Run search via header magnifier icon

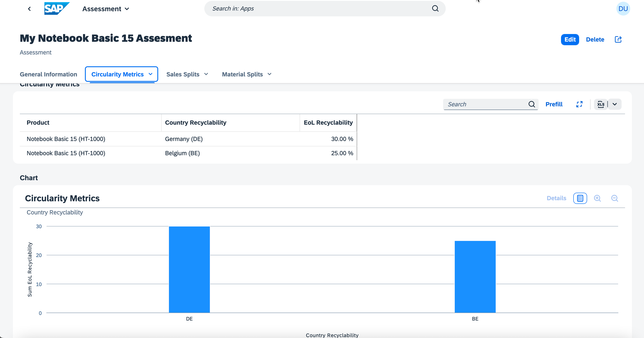click(435, 8)
